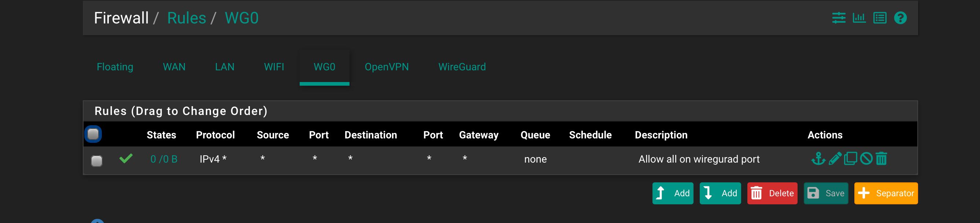Click the orange Separator button

pyautogui.click(x=885, y=193)
